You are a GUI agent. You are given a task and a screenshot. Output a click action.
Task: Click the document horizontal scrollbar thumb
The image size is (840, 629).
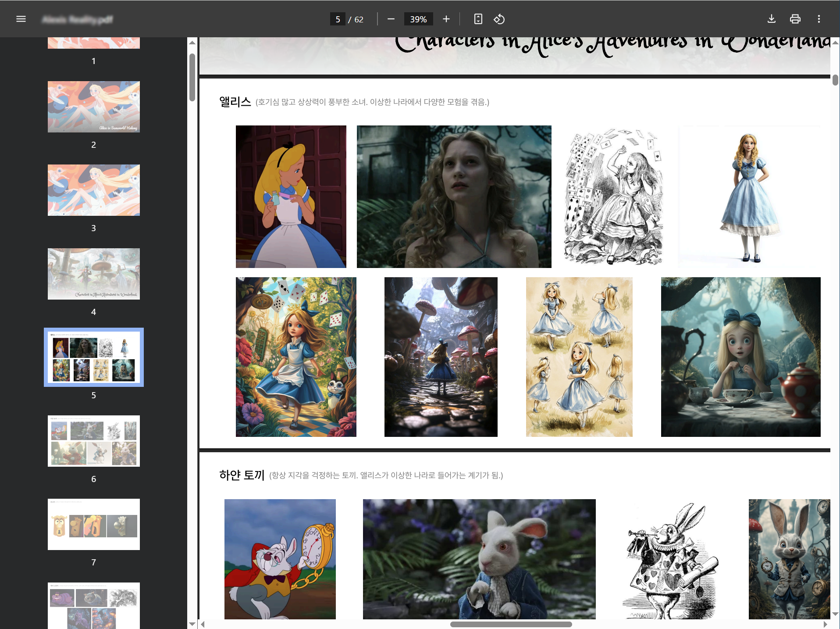[x=511, y=624]
